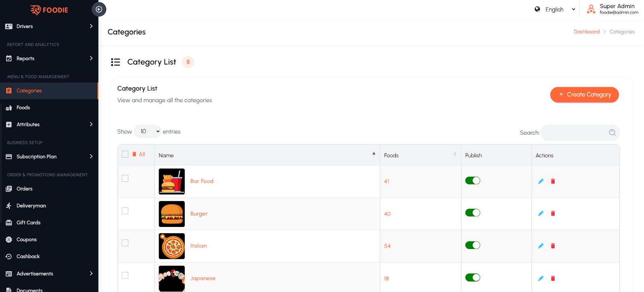Click the bulk delete All trash icon
The width and height of the screenshot is (644, 292).
tap(134, 154)
